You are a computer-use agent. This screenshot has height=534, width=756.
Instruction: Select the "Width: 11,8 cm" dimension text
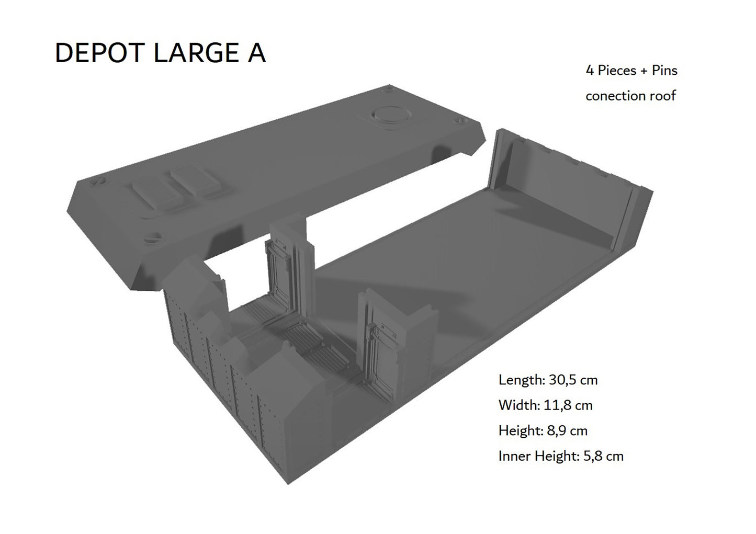pyautogui.click(x=545, y=405)
